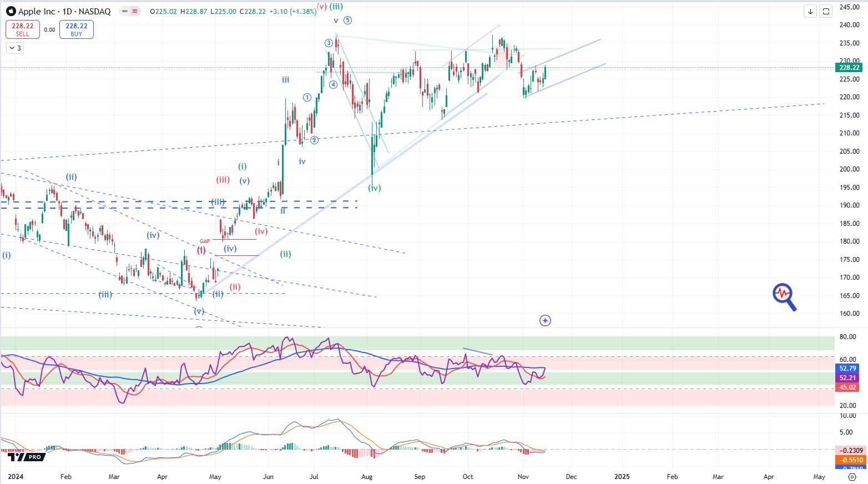Click the MACD value label -0.2309
868x484 pixels.
(850, 451)
